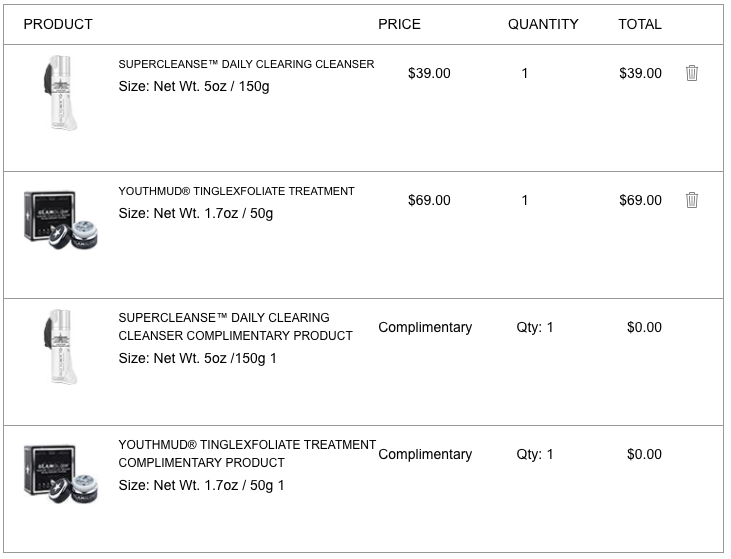Open the $39.00 Supercleanse cleanser product image
This screenshot has height=559, width=731.
(61, 93)
